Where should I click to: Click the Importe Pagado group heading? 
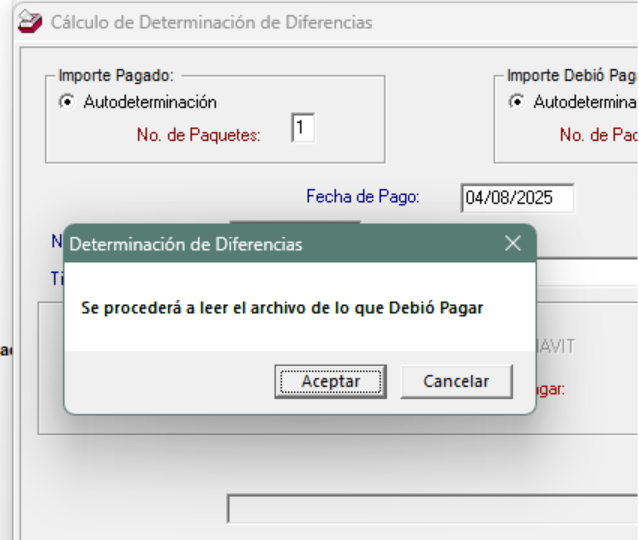pos(116,75)
